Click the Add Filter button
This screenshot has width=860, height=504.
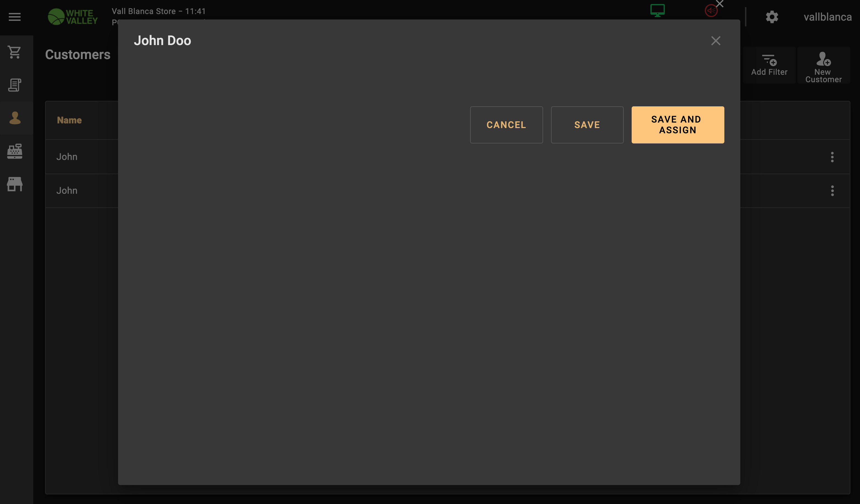[769, 65]
